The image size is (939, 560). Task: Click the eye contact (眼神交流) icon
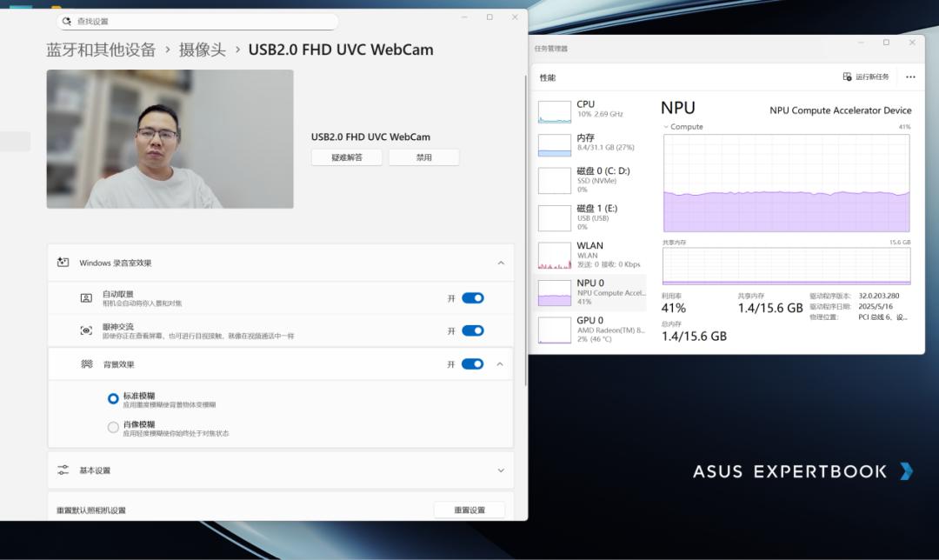coord(86,330)
